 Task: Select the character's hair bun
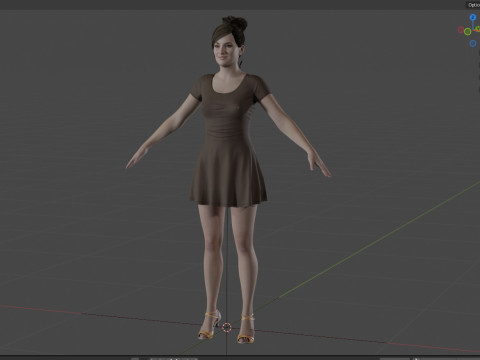coord(235,23)
